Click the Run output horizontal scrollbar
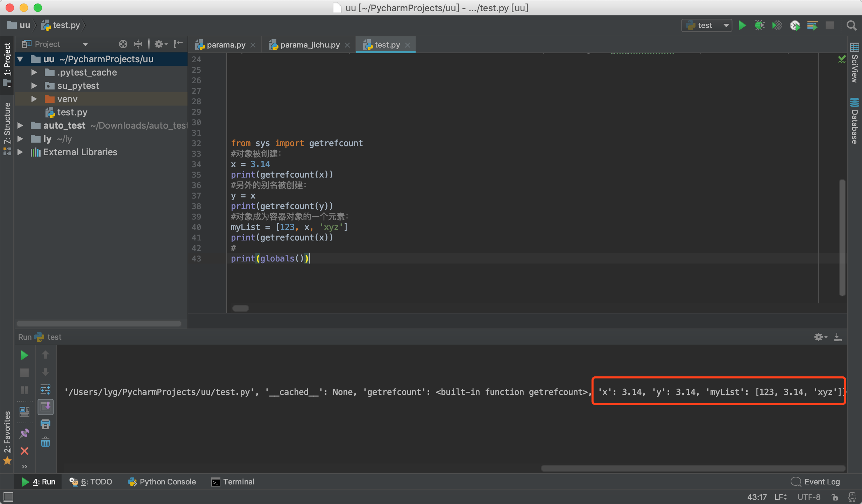 tap(693, 468)
